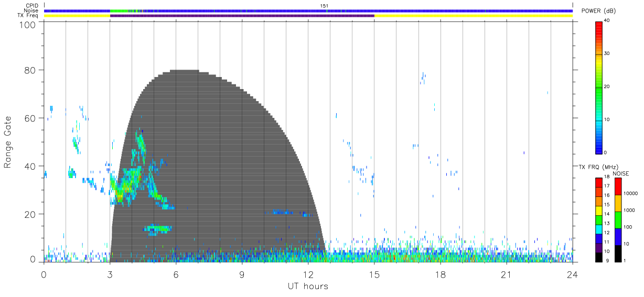
Task: Click the purple segment of the TX Freq bar
Action: (x=242, y=16)
